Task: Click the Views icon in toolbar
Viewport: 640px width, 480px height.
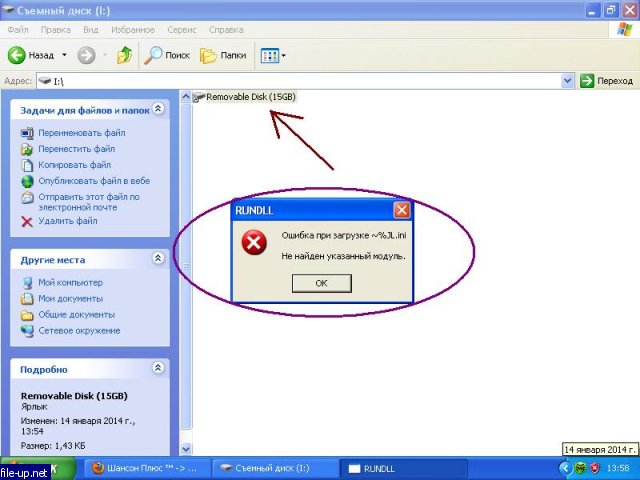Action: (268, 55)
